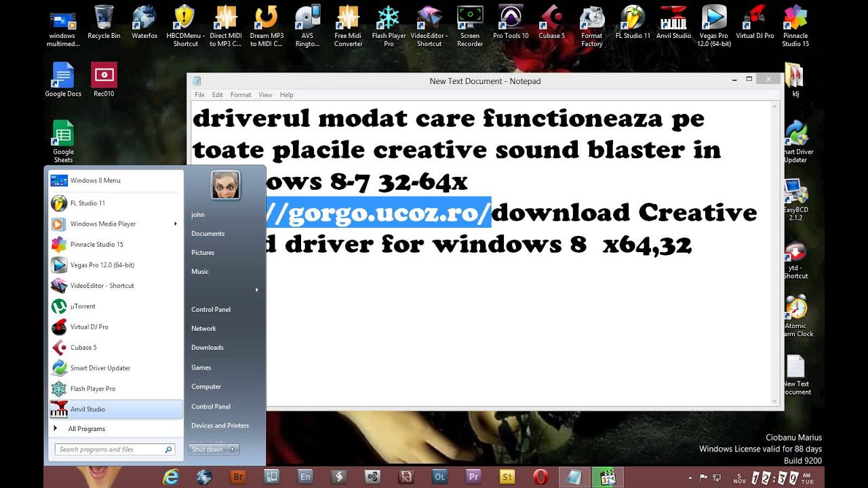This screenshot has height=488, width=868.
Task: Open the Help menu in Notepad
Action: pyautogui.click(x=286, y=95)
